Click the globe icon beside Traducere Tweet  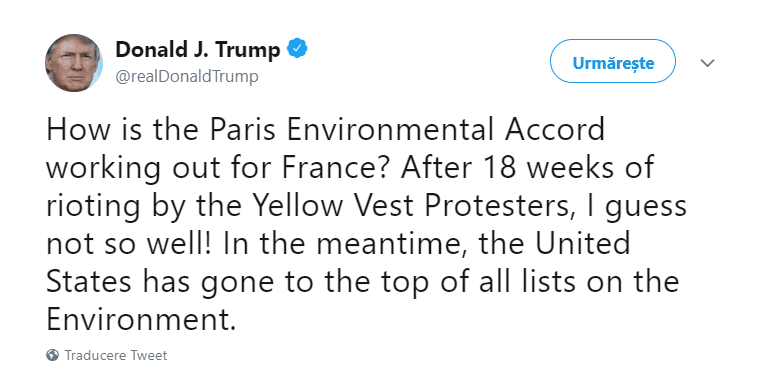pos(53,355)
